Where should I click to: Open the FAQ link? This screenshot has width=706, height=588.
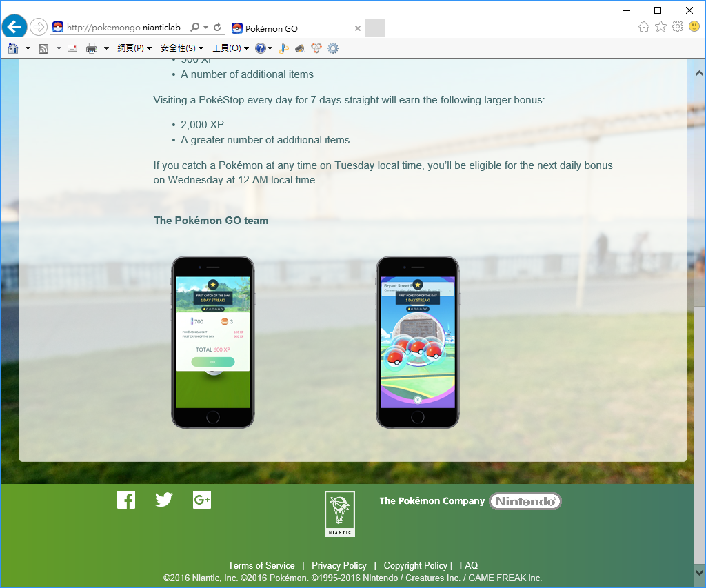point(468,565)
